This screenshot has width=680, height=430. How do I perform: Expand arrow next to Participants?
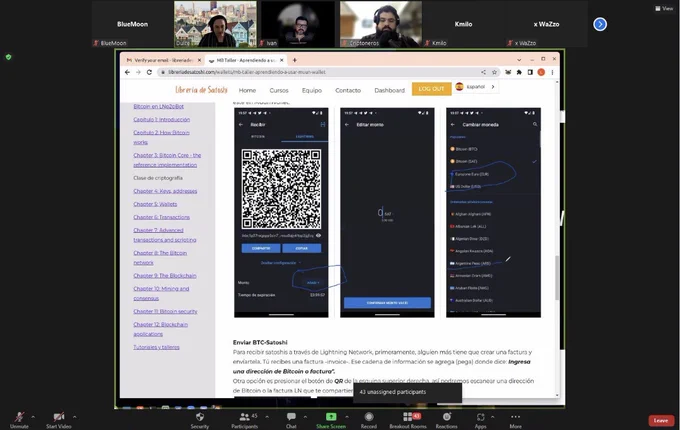point(267,417)
